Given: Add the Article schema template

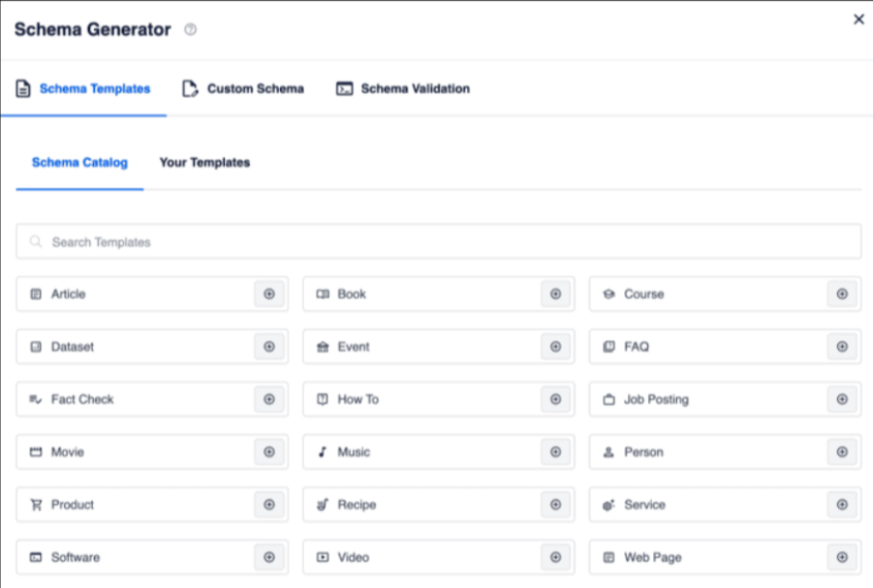Looking at the screenshot, I should coord(269,294).
